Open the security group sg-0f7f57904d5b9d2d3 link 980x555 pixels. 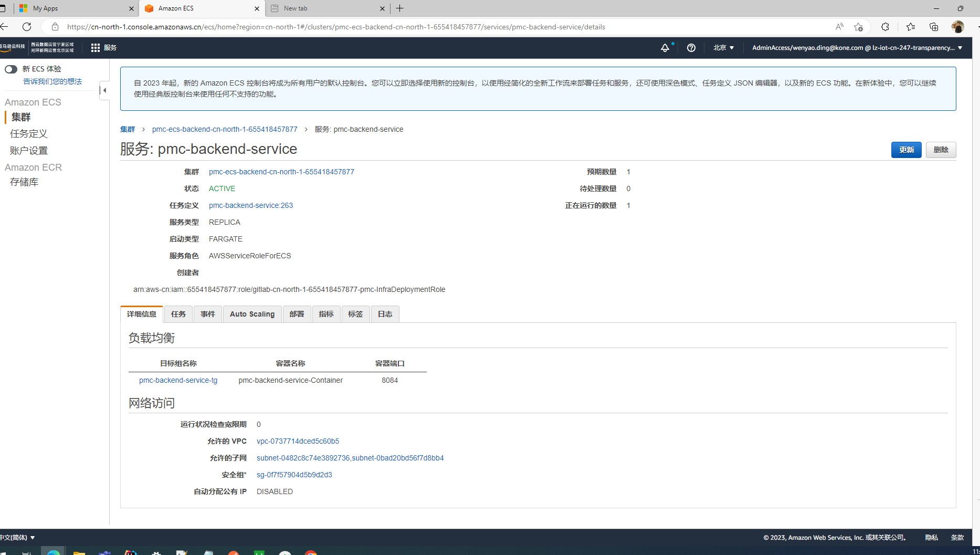point(294,475)
